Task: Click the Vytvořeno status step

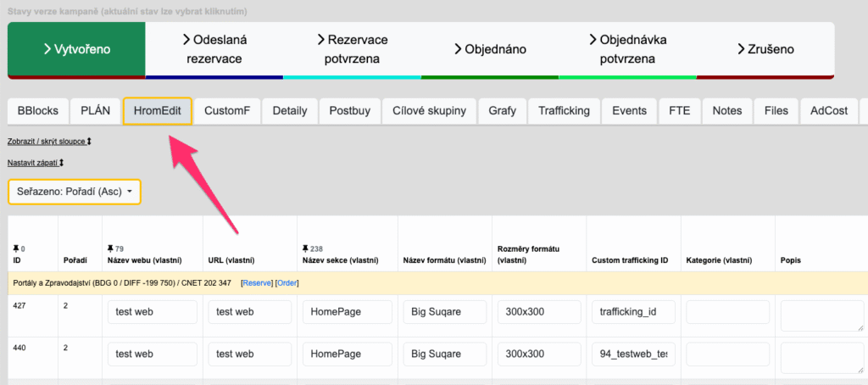Action: click(x=76, y=49)
